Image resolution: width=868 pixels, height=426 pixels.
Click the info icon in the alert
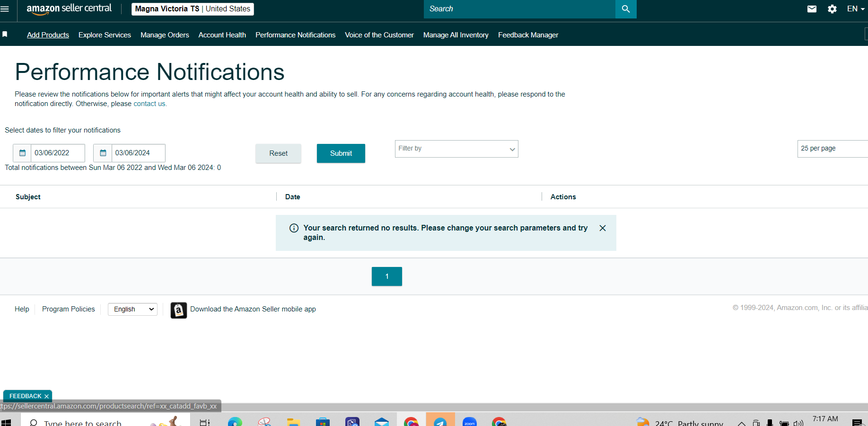[294, 228]
